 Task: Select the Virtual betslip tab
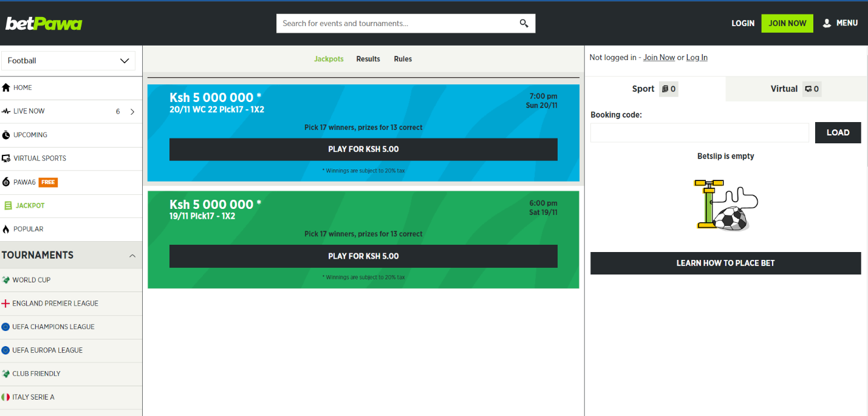click(x=795, y=89)
